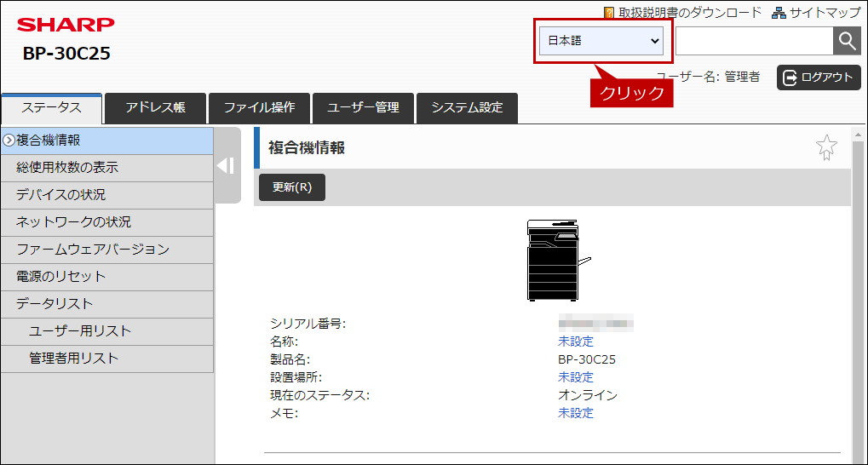Click the magnifier search button
868x465 pixels.
[x=847, y=41]
